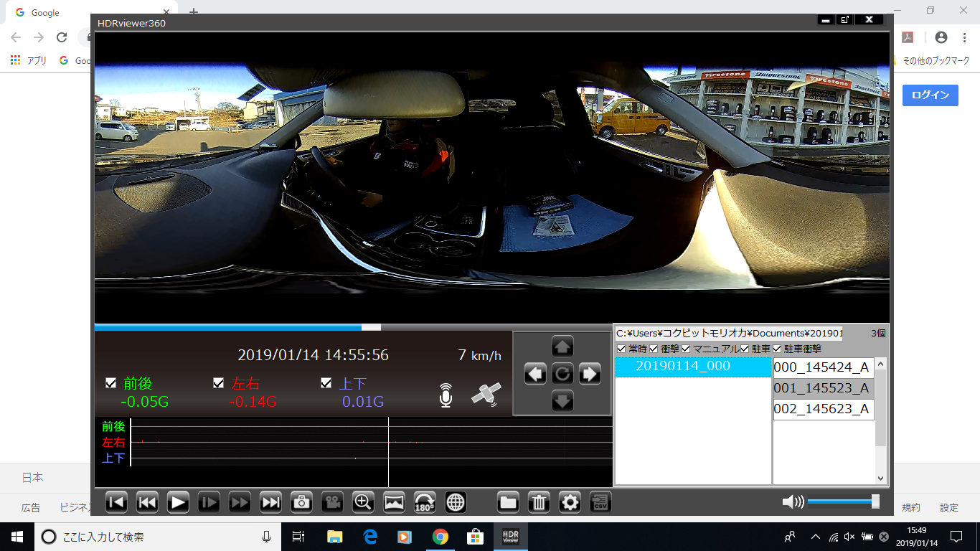
Task: Reset view with center rotate button
Action: point(562,374)
